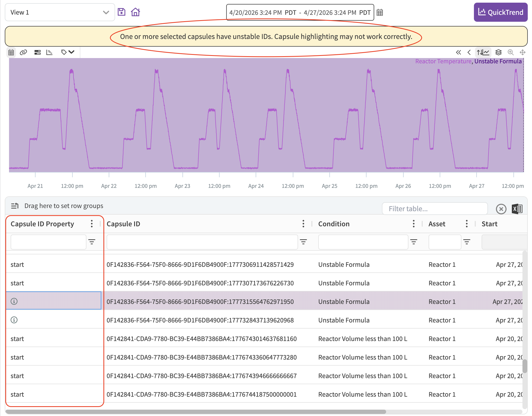Image resolution: width=532 pixels, height=416 pixels.
Task: Click the clear table filter X icon
Action: [501, 209]
